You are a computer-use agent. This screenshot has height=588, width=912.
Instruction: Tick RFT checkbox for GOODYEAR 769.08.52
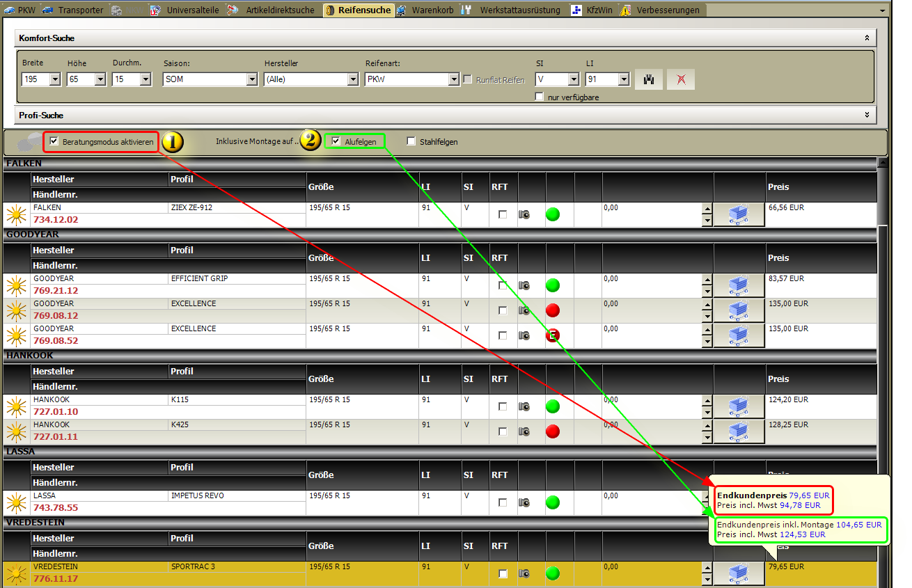click(x=503, y=335)
